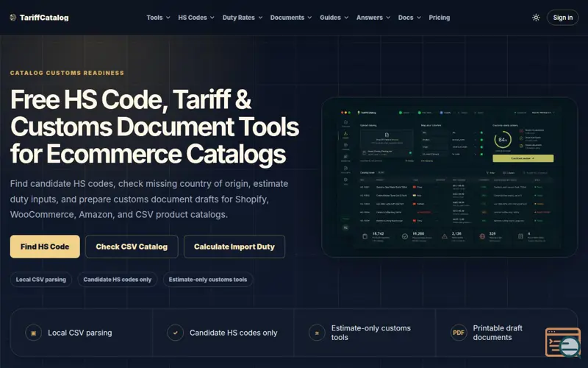Image resolution: width=588 pixels, height=368 pixels.
Task: Click the square icon beside Local CSV parsing
Action: point(33,333)
